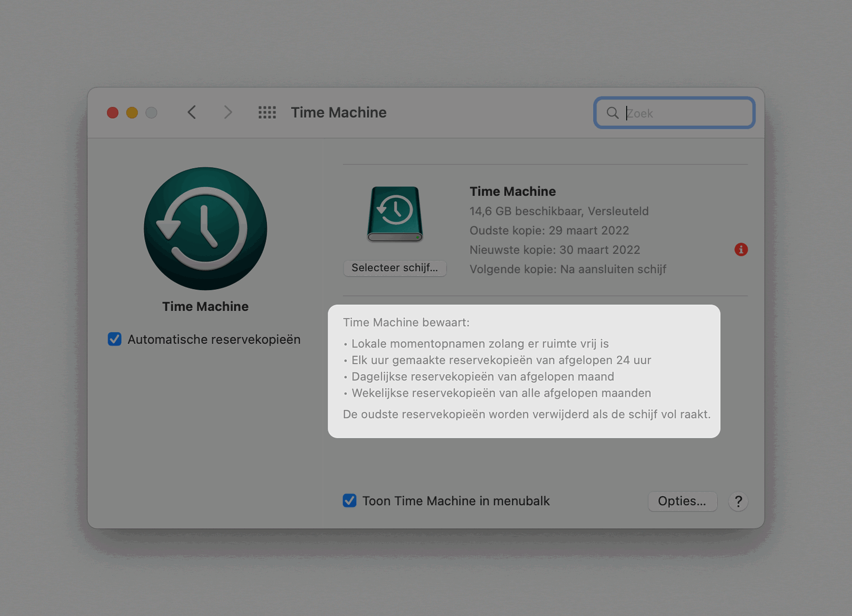Screen dimensions: 852x616
Task: Click 'Volgende kopie: Na aansluiten schijf'
Action: pos(568,269)
